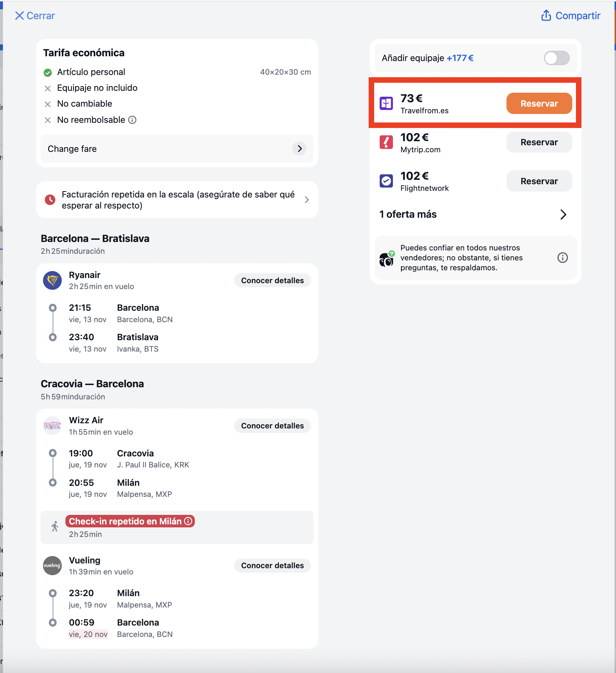Close the panel with Cerrar
616x673 pixels.
[x=35, y=15]
